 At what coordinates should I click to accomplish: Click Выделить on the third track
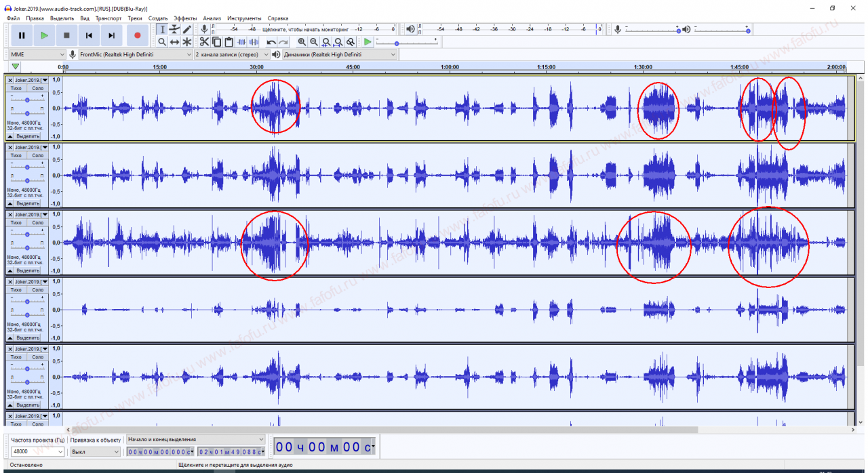point(28,270)
